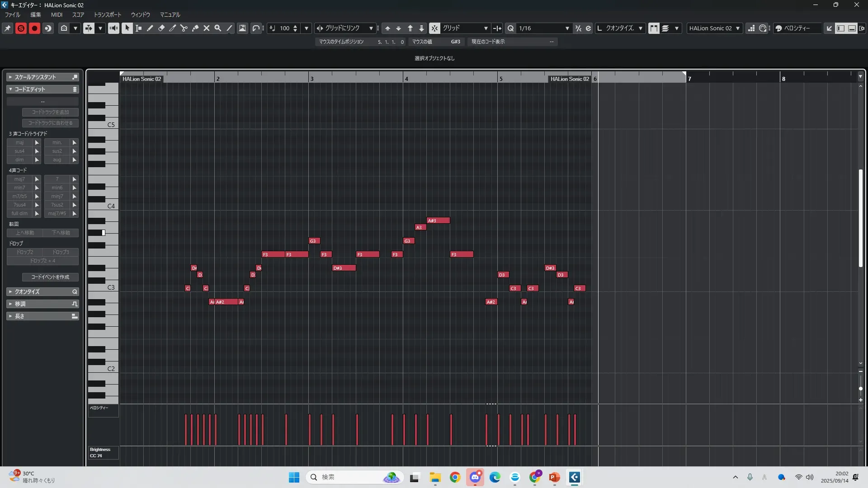868x488 pixels.
Task: Select the Erase tool
Action: [x=161, y=28]
